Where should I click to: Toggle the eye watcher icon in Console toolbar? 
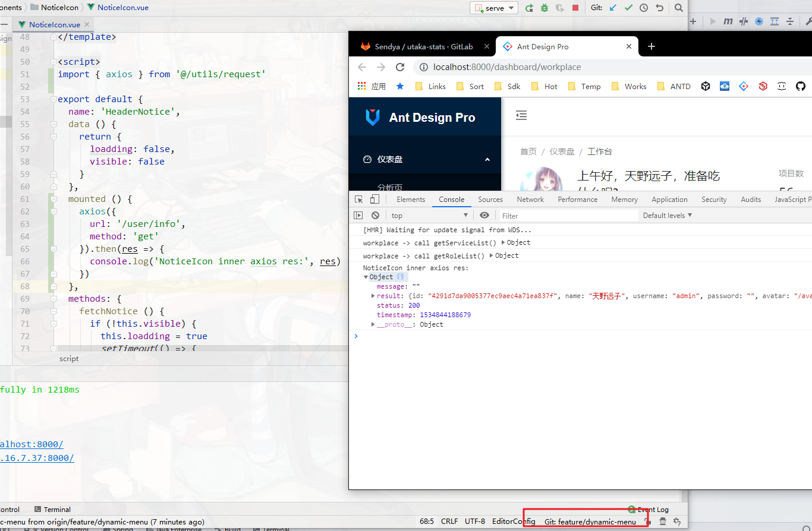484,215
